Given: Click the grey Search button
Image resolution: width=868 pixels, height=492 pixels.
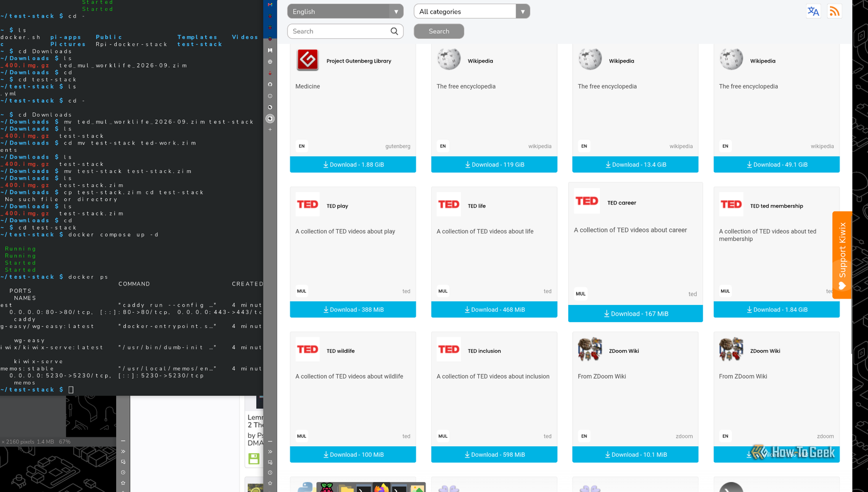Looking at the screenshot, I should [439, 31].
